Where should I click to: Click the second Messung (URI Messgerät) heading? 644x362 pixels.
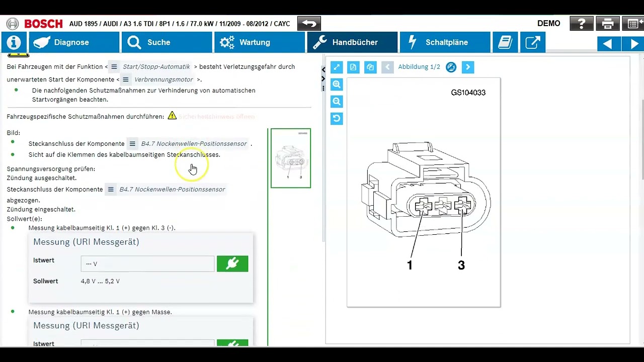coord(86,325)
